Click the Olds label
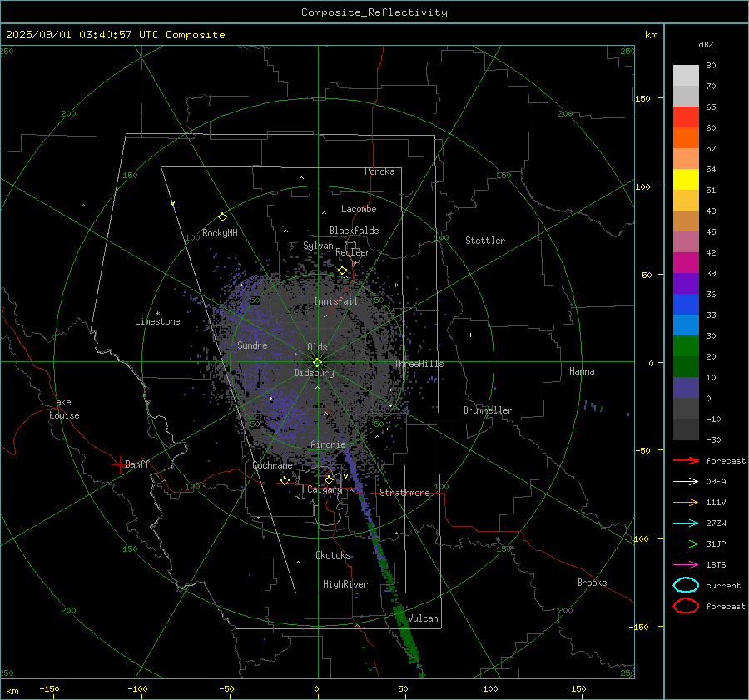 click(317, 347)
